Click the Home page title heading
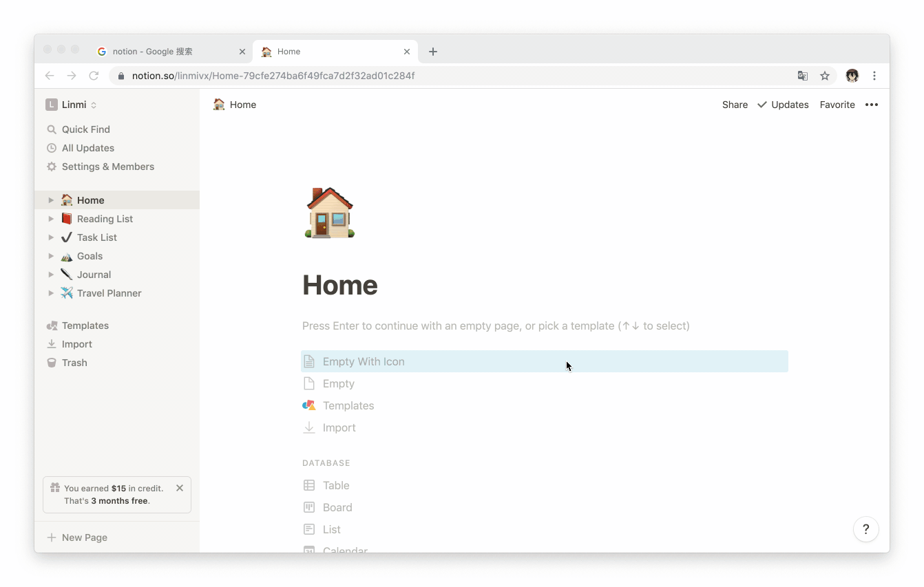The width and height of the screenshot is (924, 587). tap(340, 285)
